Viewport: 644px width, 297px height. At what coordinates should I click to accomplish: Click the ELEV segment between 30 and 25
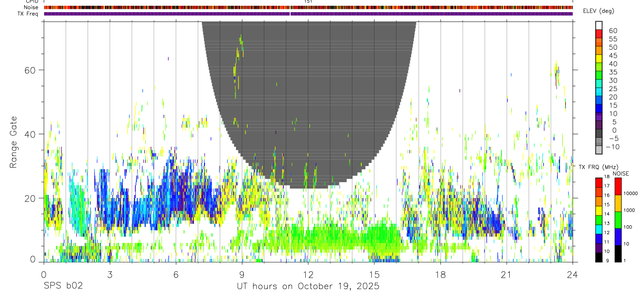pyautogui.click(x=599, y=83)
